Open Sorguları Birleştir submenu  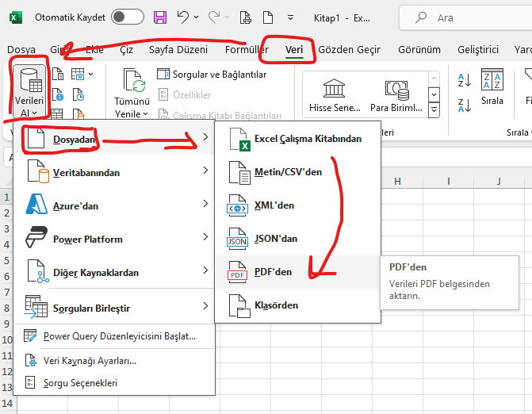[x=114, y=306]
